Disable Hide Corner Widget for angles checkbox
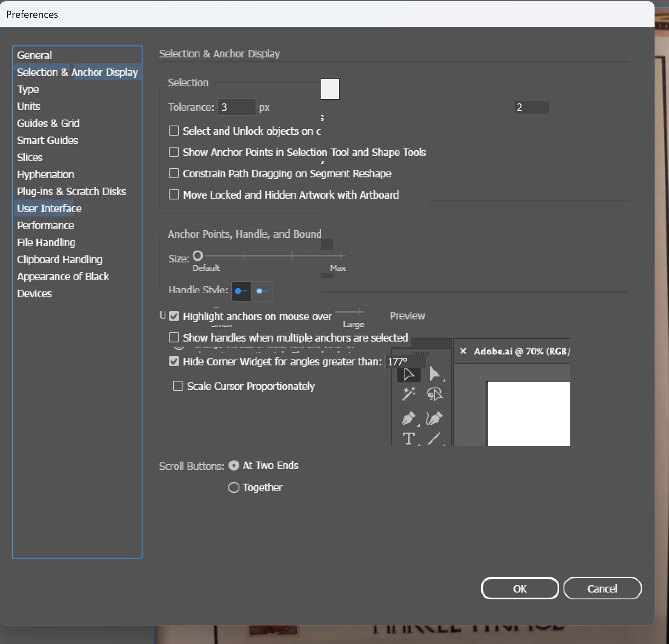The image size is (669, 644). [x=174, y=361]
